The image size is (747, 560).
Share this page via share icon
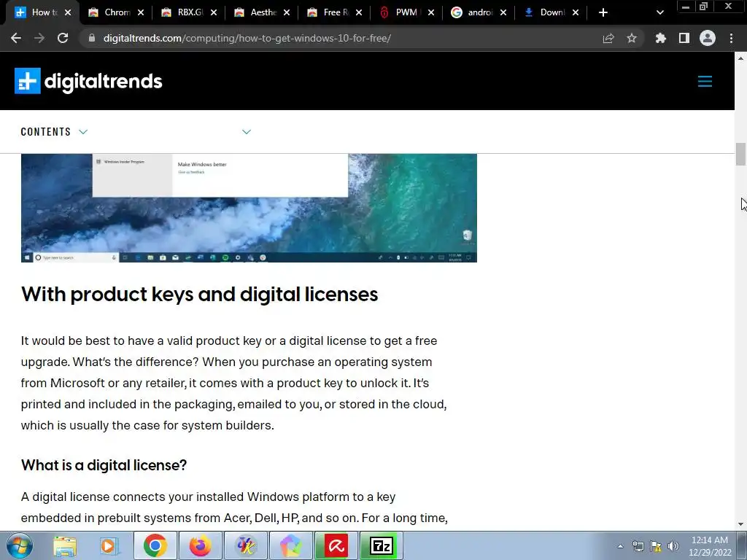(x=608, y=38)
